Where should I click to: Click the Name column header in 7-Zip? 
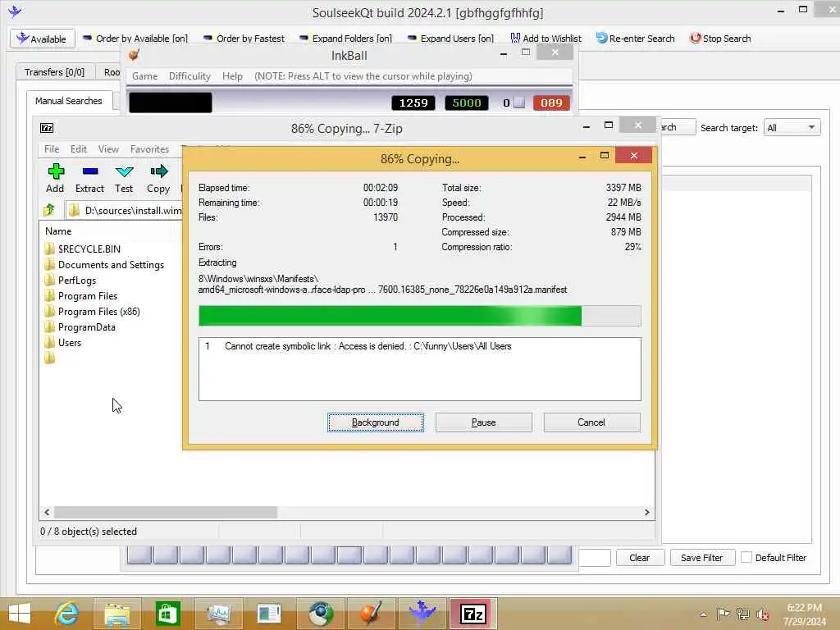click(58, 231)
